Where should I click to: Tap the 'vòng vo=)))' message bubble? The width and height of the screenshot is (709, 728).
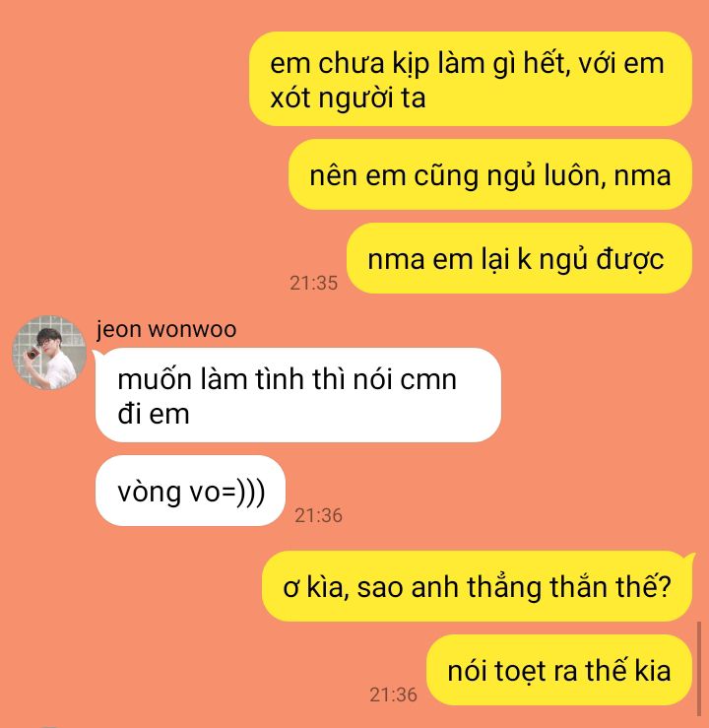tap(190, 491)
